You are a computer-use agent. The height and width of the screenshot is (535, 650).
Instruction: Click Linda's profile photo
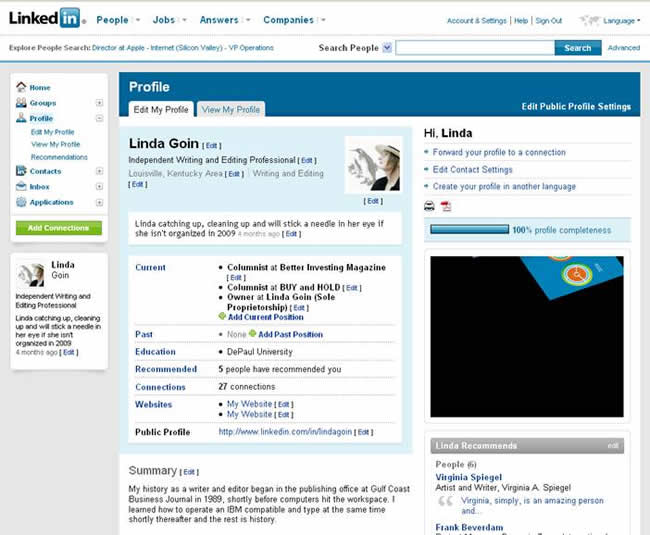373,165
